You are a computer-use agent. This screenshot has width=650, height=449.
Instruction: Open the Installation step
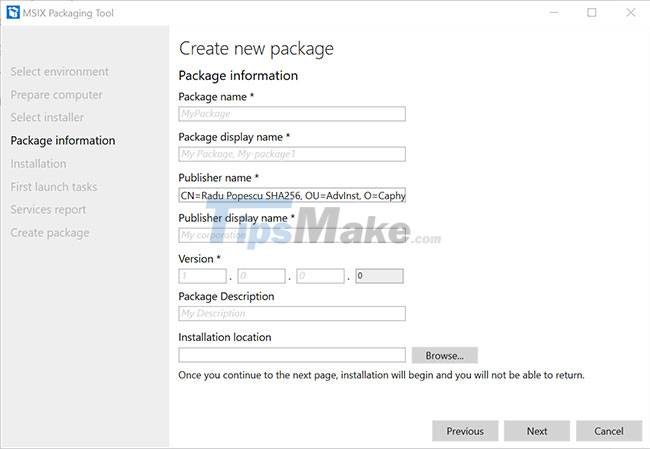tap(39, 164)
